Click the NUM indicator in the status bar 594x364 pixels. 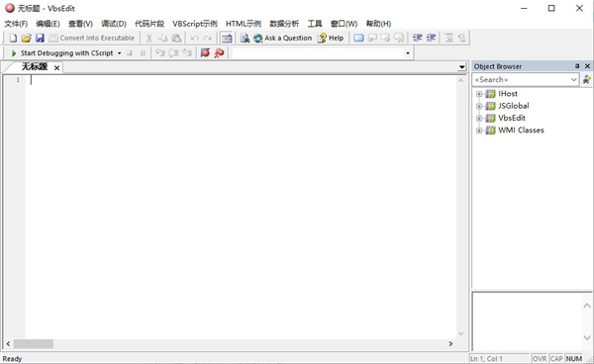(x=574, y=359)
